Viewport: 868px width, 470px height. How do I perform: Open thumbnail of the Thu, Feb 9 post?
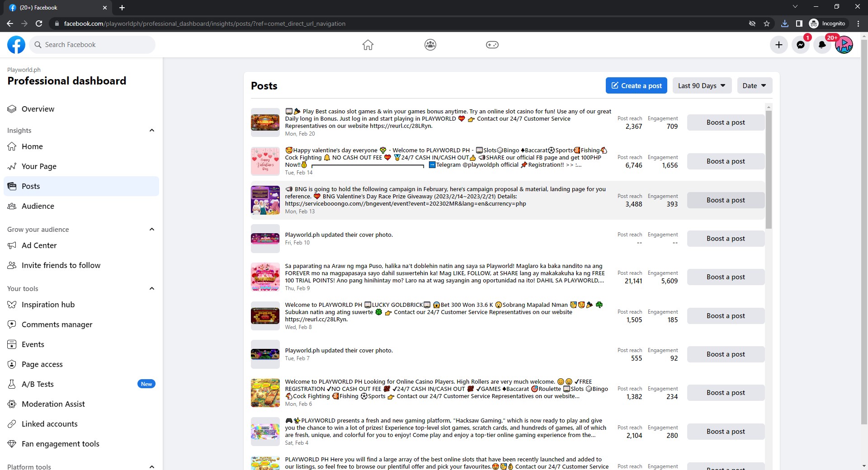pos(265,277)
